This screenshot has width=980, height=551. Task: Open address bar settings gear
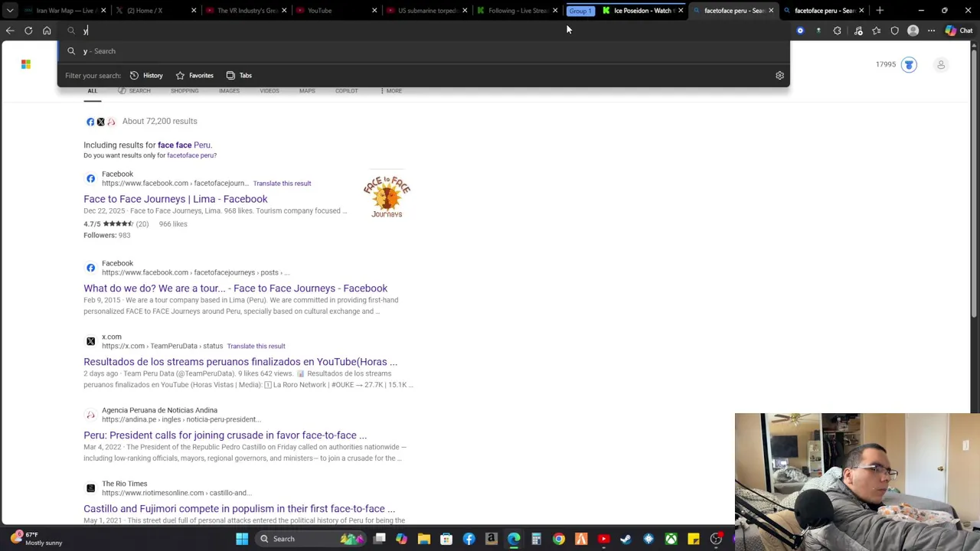(x=779, y=75)
